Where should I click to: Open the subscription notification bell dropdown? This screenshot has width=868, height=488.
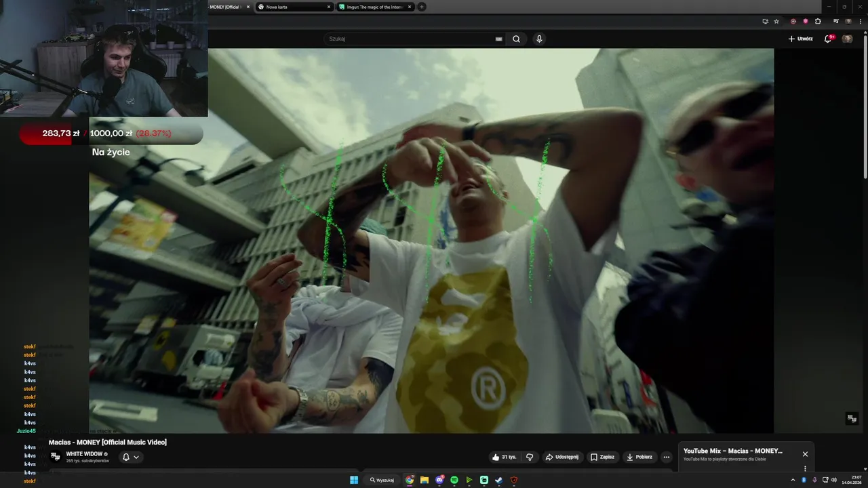pos(130,457)
